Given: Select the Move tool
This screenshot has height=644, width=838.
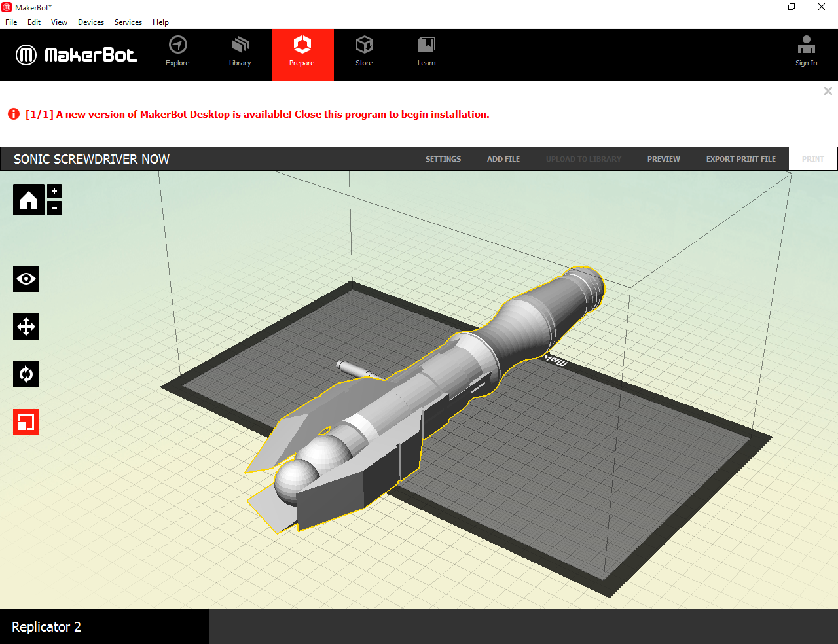Looking at the screenshot, I should tap(26, 327).
